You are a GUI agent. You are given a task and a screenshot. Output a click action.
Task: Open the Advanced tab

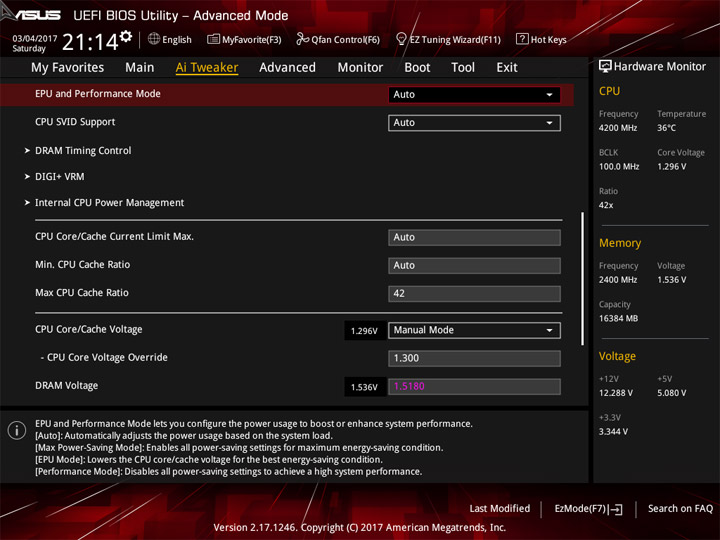point(287,68)
